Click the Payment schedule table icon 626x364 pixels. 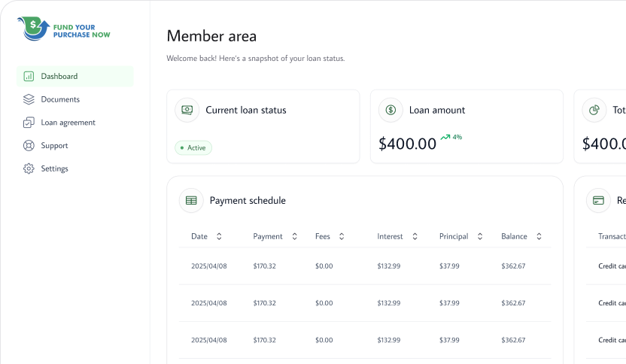(191, 201)
